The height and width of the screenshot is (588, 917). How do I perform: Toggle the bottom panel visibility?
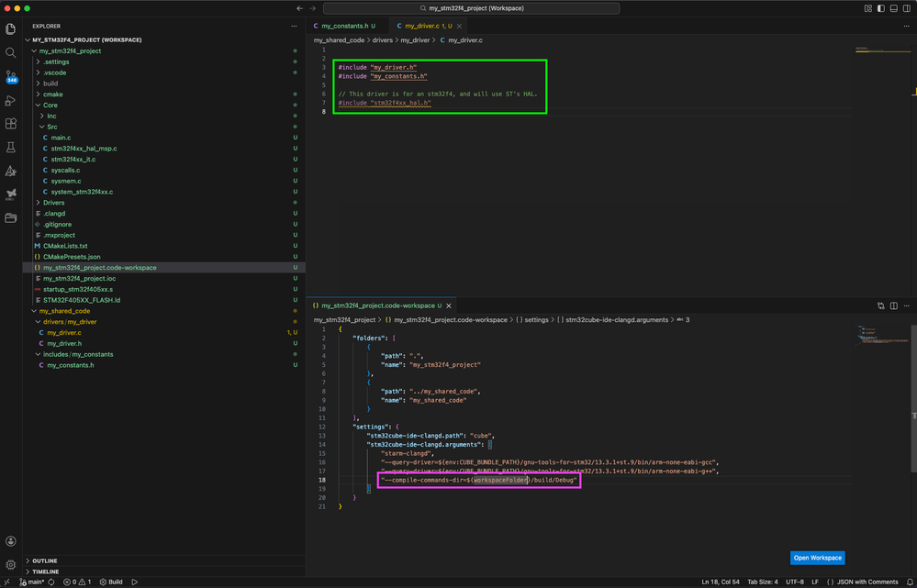tap(893, 8)
